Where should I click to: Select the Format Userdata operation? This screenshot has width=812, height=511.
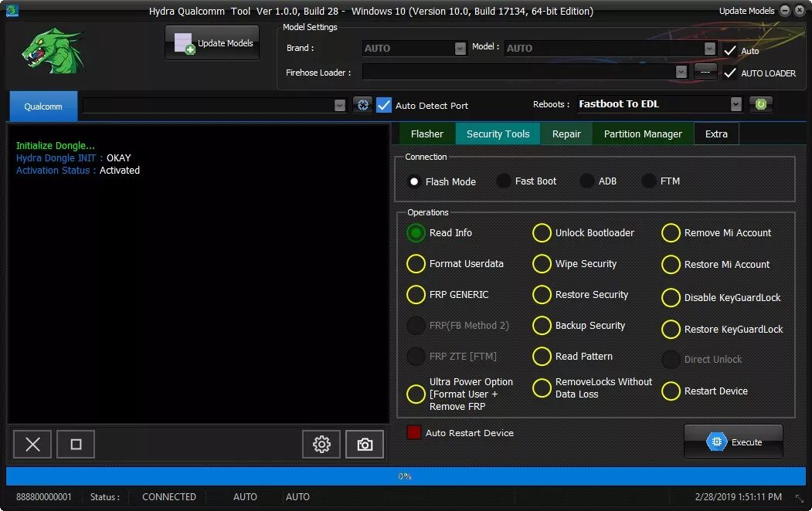pyautogui.click(x=416, y=264)
